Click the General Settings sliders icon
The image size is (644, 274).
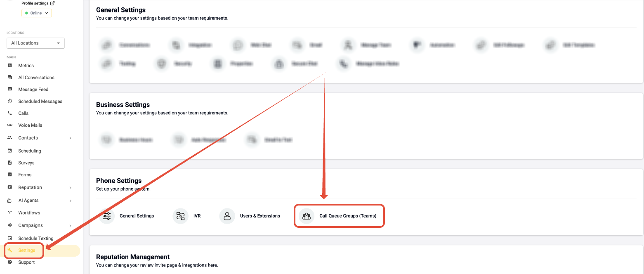tap(107, 216)
